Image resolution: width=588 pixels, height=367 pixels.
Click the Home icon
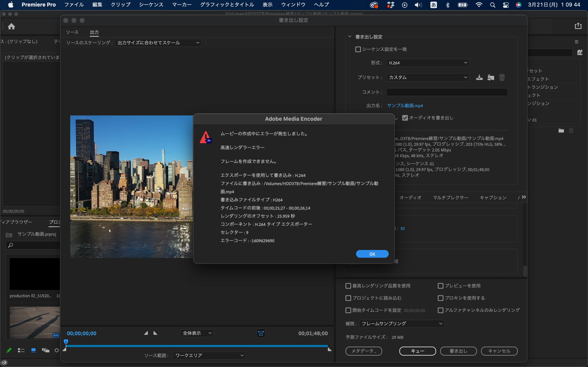[11, 26]
